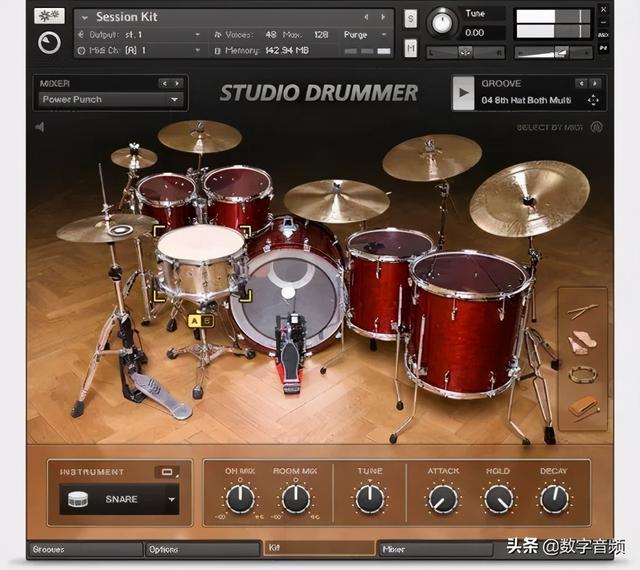Close the instrument with the X button

(x=603, y=9)
